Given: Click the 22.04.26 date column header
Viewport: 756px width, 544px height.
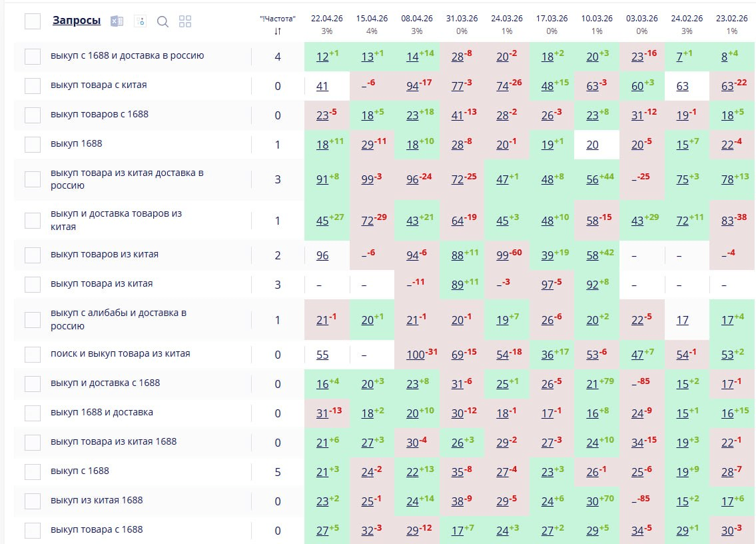Looking at the screenshot, I should [x=327, y=19].
